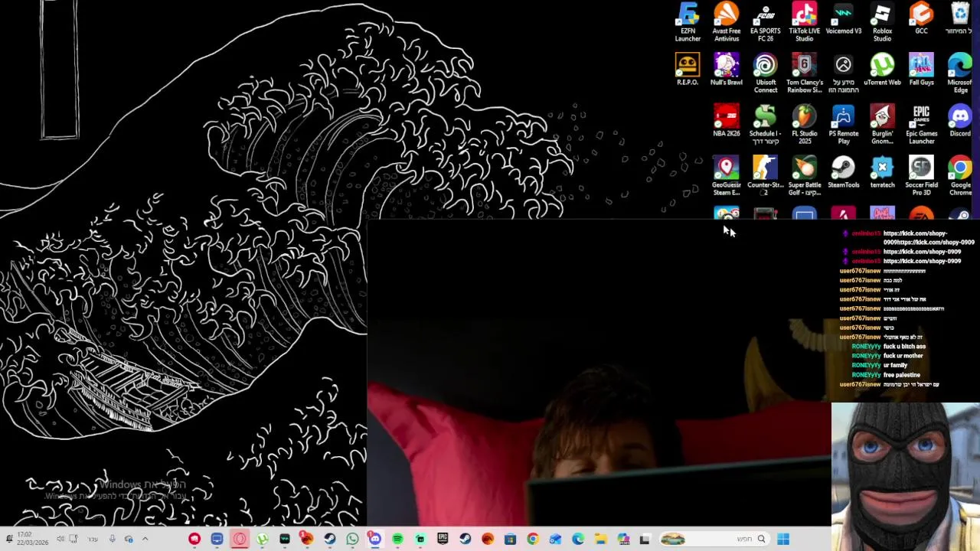The height and width of the screenshot is (551, 980).
Task: Click the highlighted pink circle taskbar app
Action: 240,540
